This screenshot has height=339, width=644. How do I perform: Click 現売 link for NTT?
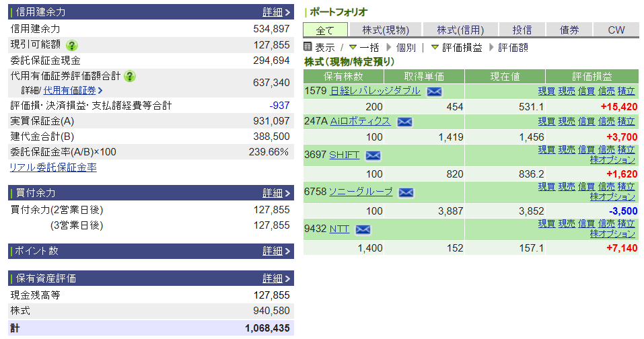click(566, 223)
